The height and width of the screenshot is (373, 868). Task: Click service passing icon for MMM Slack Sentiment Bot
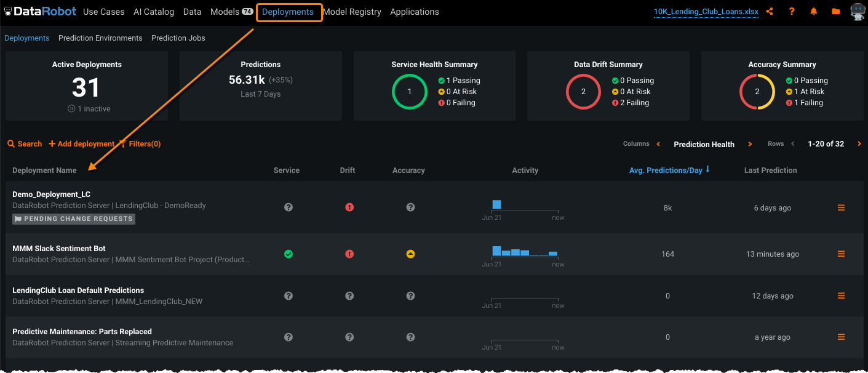pos(288,254)
